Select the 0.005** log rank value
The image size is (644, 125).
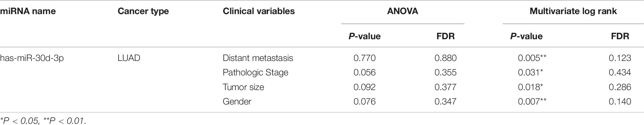[532, 58]
